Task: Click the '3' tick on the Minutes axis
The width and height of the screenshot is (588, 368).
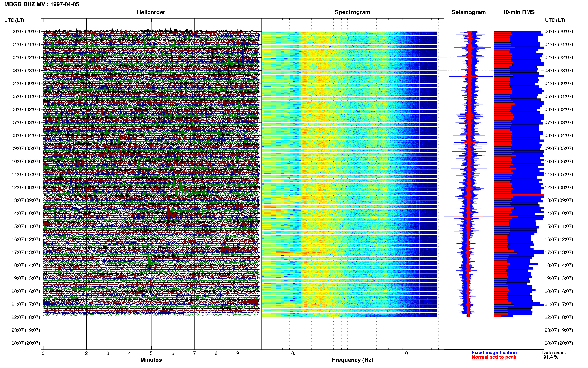Action: click(x=108, y=353)
